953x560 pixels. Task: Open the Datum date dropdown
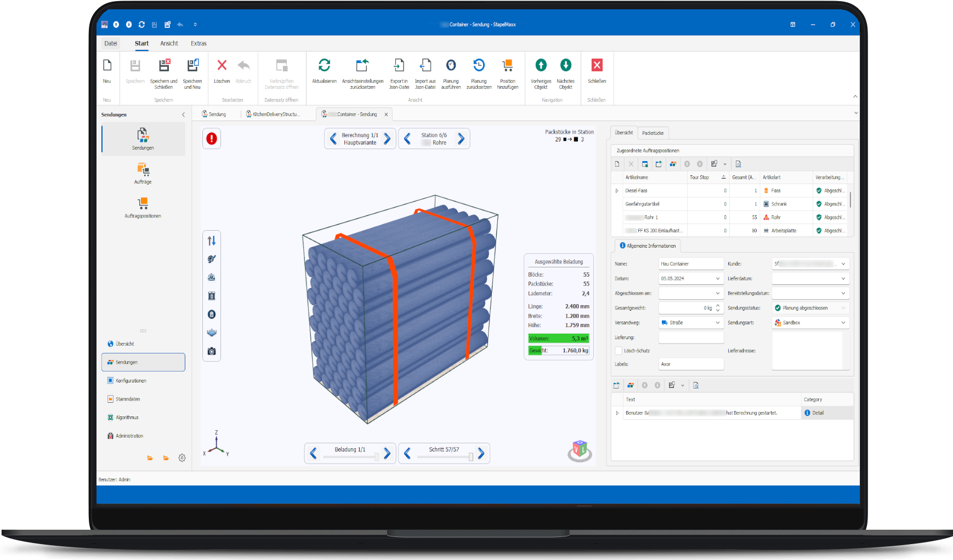tap(717, 278)
